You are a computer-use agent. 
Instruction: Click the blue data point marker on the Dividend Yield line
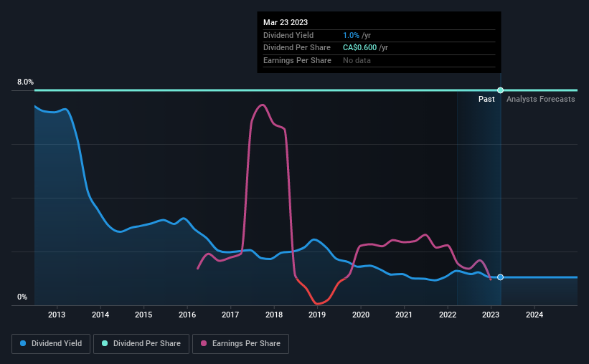point(500,277)
